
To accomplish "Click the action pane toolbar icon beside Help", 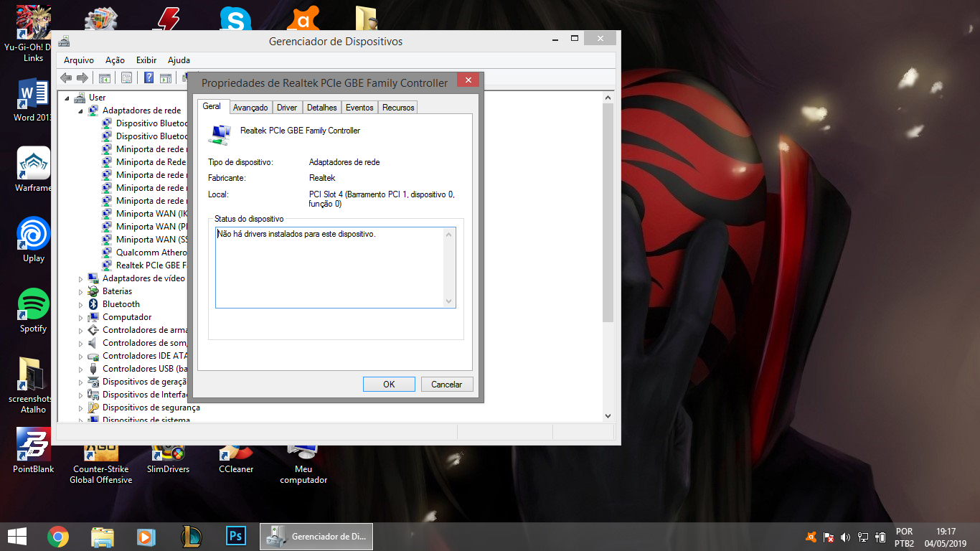I will tap(165, 77).
